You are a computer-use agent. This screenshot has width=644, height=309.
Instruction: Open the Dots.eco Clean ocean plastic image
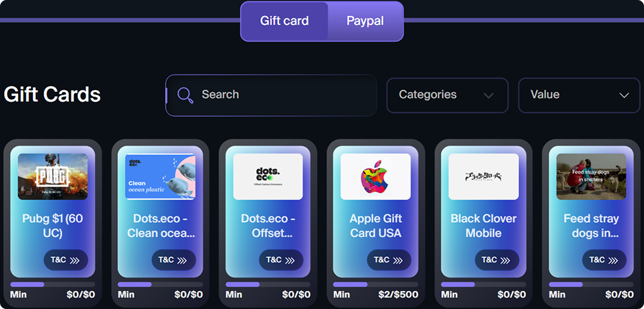click(160, 176)
